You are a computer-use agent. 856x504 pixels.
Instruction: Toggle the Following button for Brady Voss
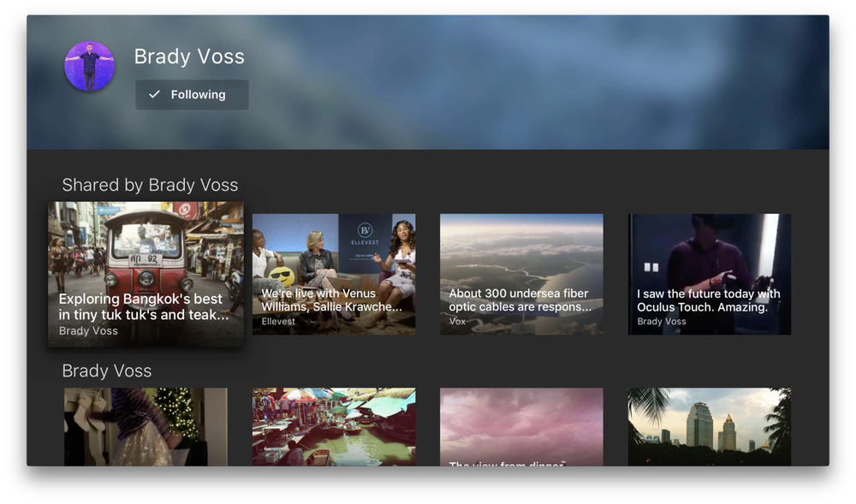(192, 94)
